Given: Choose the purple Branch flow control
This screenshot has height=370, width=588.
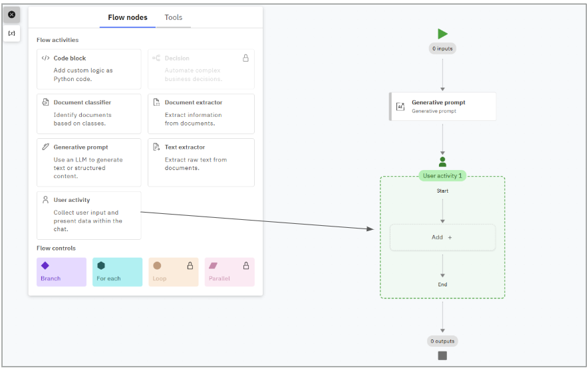Looking at the screenshot, I should 61,272.
